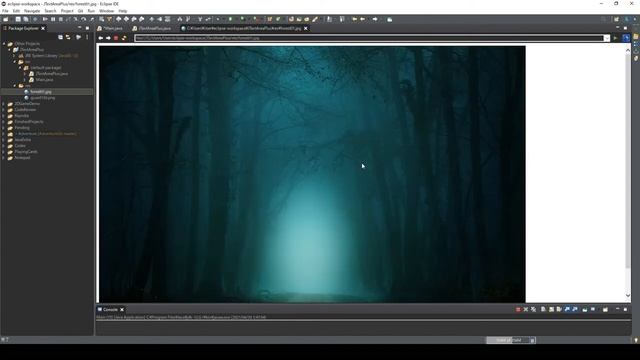Click the Save All toolbar icon
The width and height of the screenshot is (640, 360).
tap(26, 19)
